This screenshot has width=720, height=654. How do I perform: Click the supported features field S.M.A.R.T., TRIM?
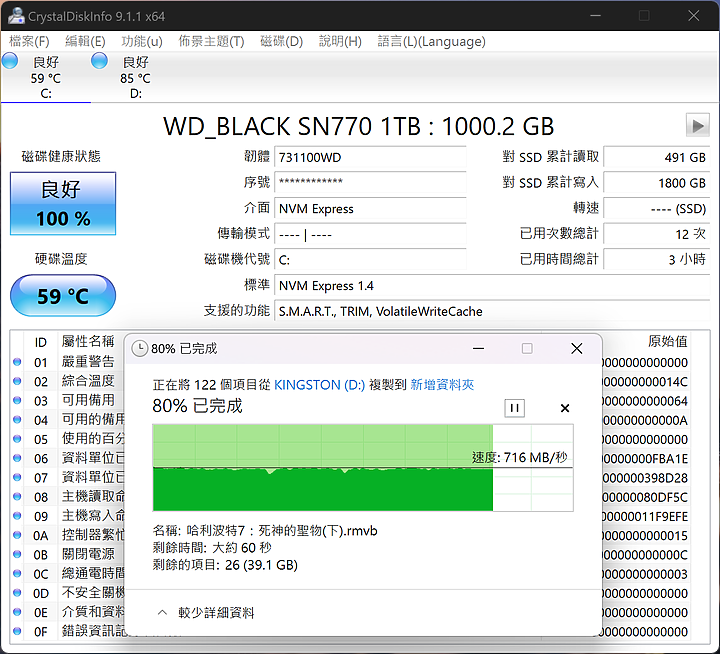pyautogui.click(x=492, y=311)
